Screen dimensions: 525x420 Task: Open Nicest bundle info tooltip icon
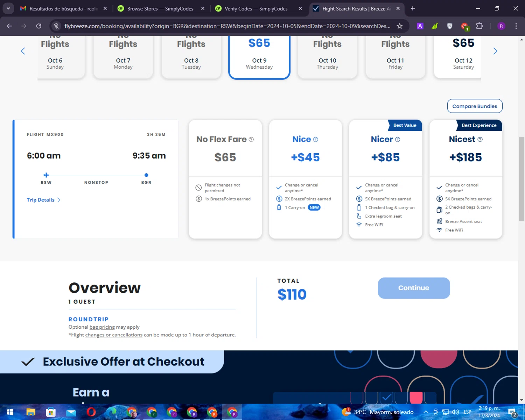tap(480, 139)
